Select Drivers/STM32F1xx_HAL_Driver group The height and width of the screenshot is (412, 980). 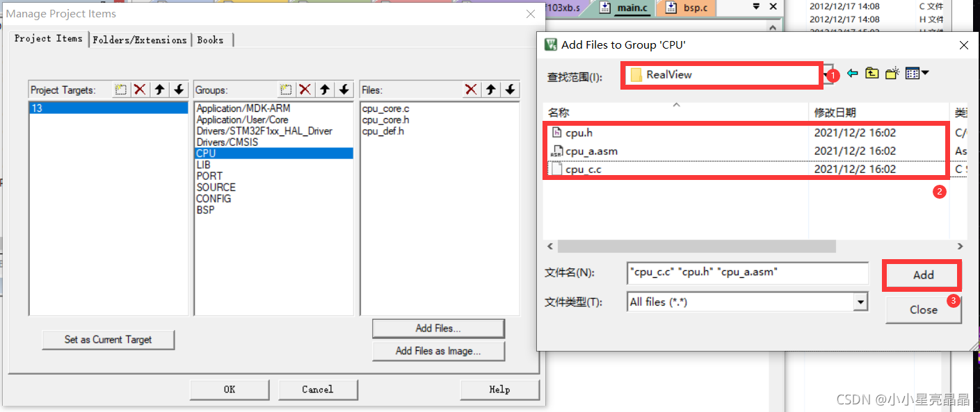[264, 131]
